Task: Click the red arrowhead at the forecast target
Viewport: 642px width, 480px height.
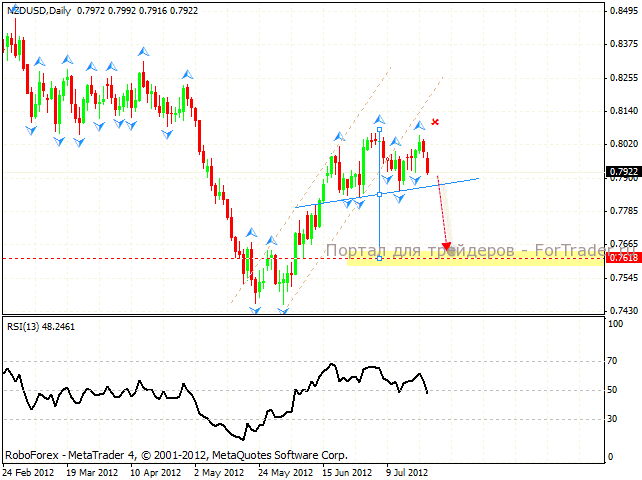Action: [447, 247]
